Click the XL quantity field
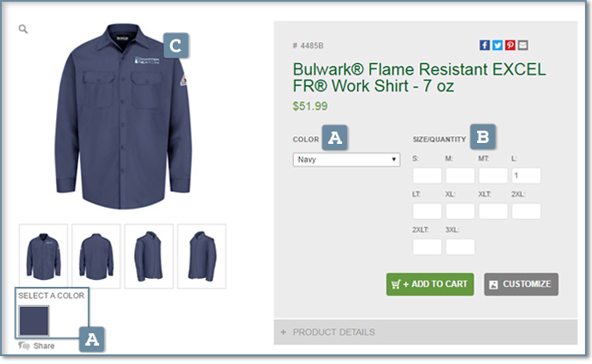Screen dimensions: 592x364 pos(460,211)
